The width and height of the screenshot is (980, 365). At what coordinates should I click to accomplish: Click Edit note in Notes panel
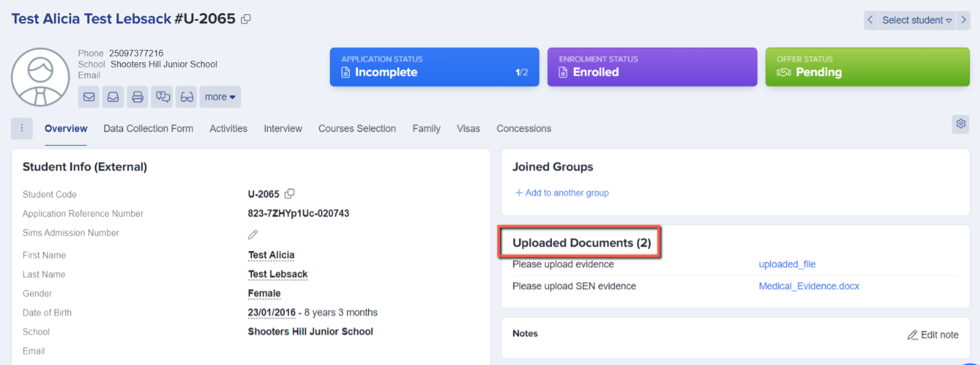coord(933,335)
